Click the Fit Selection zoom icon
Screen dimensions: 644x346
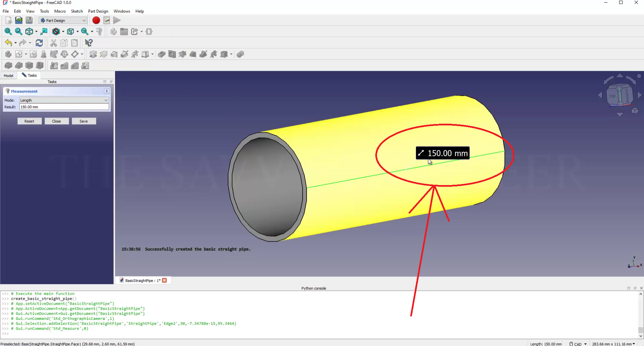19,32
